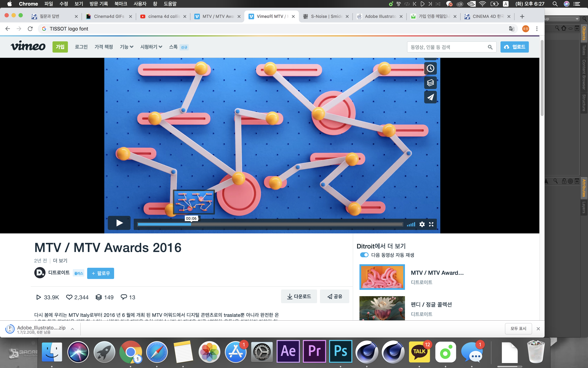588x368 pixels.
Task: Open the Chrome profile avatar
Action: coord(526,29)
